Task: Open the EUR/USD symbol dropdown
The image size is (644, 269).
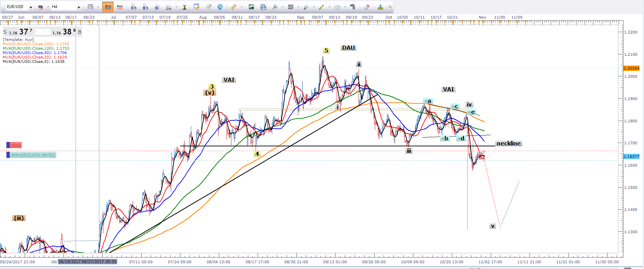Action: tap(31, 7)
